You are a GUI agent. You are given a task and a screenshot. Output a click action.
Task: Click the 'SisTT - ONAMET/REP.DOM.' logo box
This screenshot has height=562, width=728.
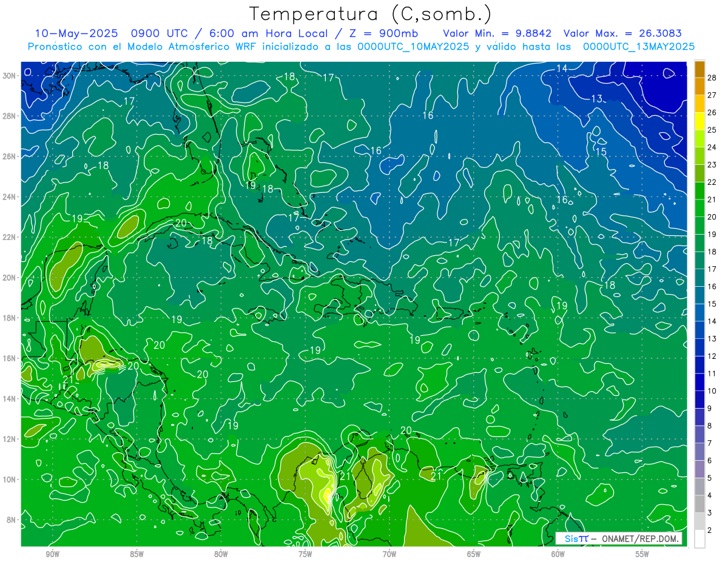click(619, 538)
